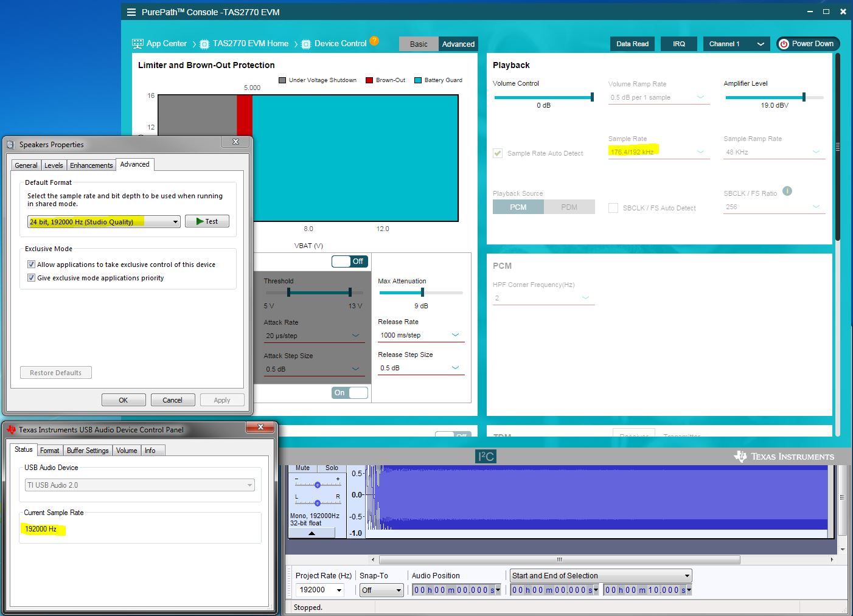Select PCM as playback source

click(x=518, y=207)
